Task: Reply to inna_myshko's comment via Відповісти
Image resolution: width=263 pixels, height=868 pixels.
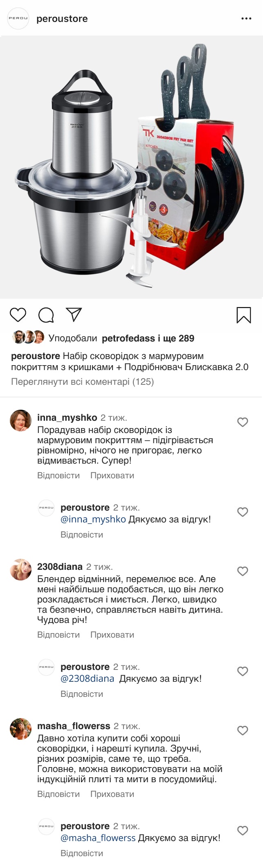Action: [x=58, y=475]
